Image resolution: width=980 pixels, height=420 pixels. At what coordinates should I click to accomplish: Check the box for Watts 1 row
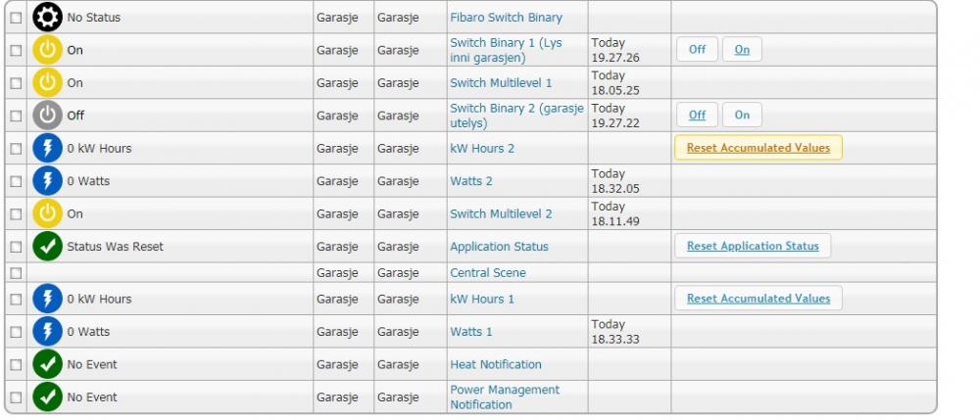tap(15, 332)
